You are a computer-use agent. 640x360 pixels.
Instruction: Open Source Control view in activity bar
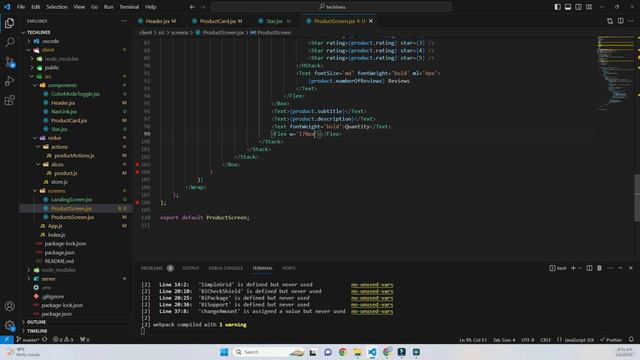9,62
